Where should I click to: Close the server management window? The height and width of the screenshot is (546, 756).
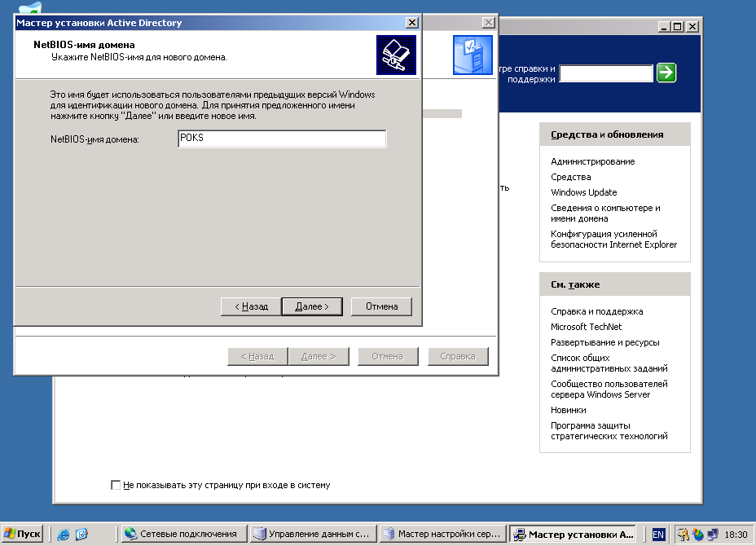[692, 27]
